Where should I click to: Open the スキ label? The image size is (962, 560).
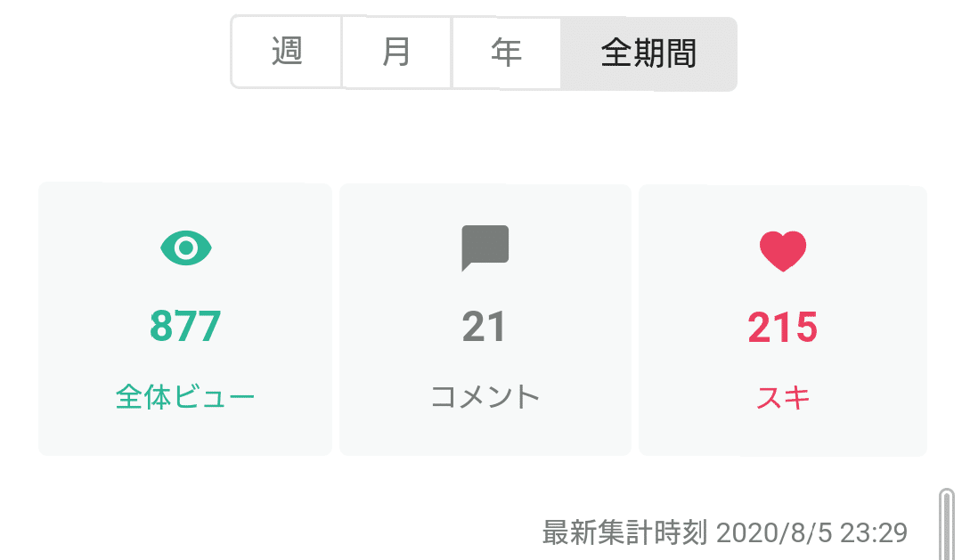coord(783,397)
